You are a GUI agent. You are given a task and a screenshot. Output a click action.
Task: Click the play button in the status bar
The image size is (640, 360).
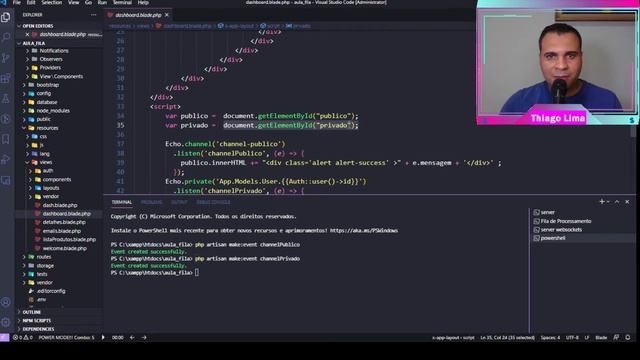click(x=103, y=338)
